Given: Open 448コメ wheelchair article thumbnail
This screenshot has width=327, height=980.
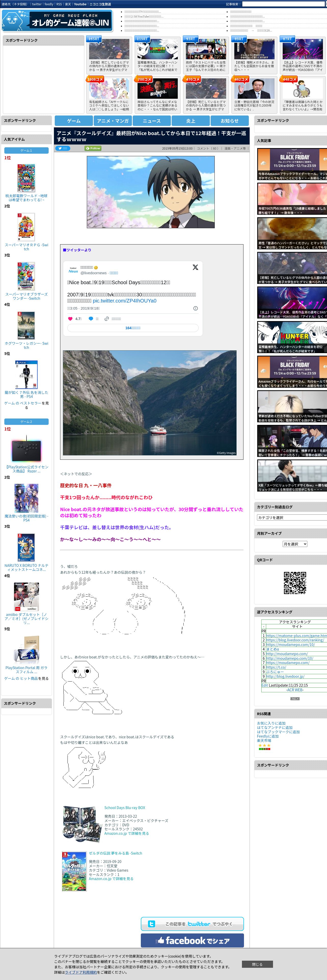Looking at the screenshot, I should click(x=303, y=88).
